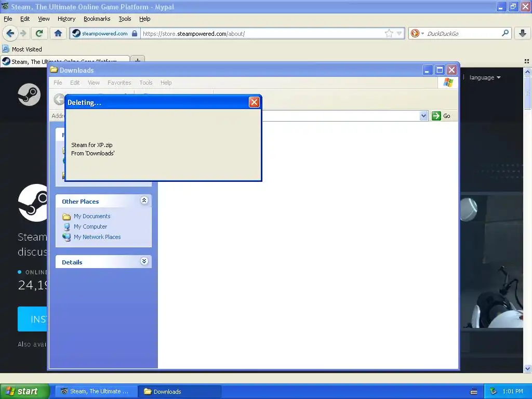Click the system clock showing 1:01 PM
The height and width of the screenshot is (399, 532).
pyautogui.click(x=513, y=391)
